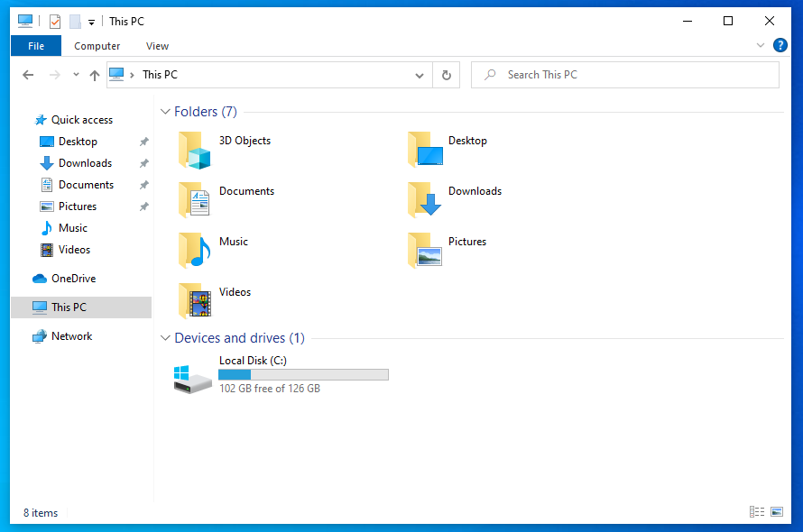The height and width of the screenshot is (532, 803).
Task: Select Quick access in the navigation pane
Action: point(82,120)
